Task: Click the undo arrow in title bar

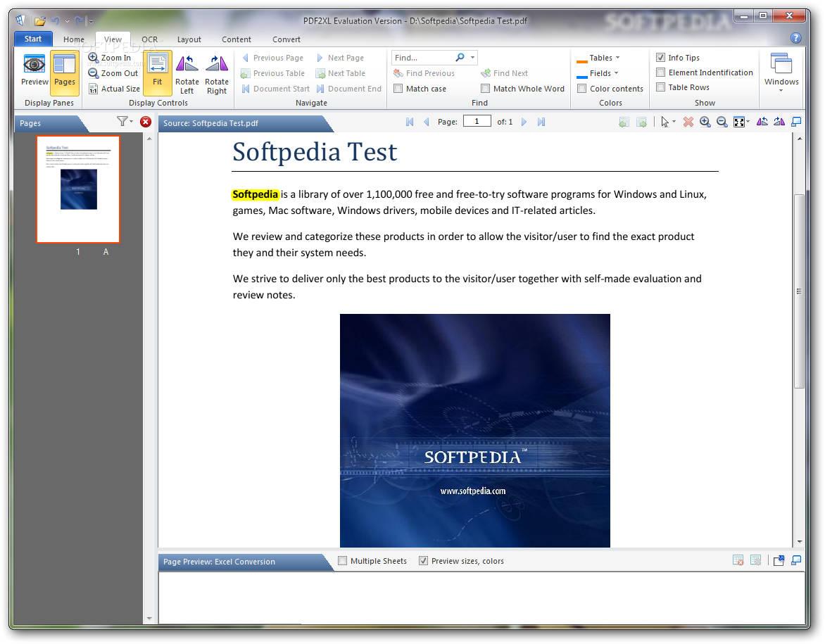Action: coord(55,21)
